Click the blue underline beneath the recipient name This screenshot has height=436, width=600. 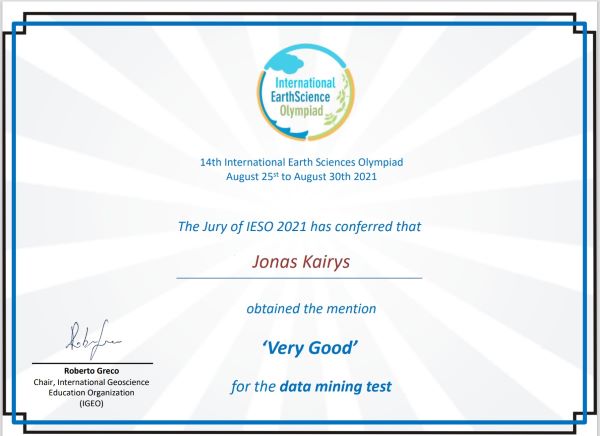299,277
